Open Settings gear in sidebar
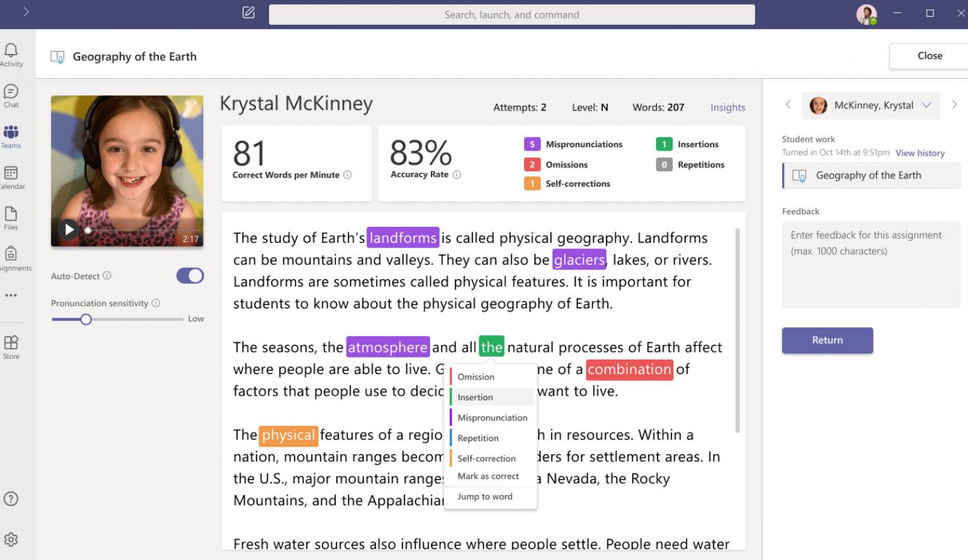 tap(11, 540)
